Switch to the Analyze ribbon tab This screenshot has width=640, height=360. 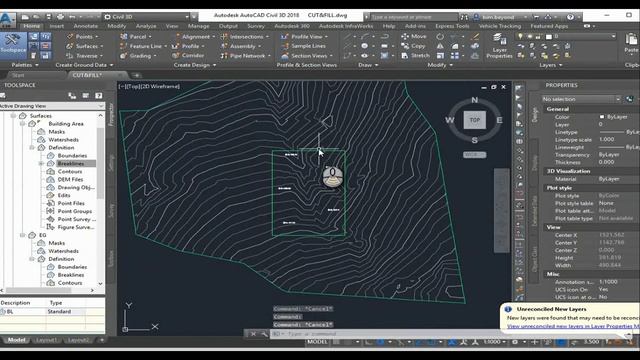tap(146, 26)
